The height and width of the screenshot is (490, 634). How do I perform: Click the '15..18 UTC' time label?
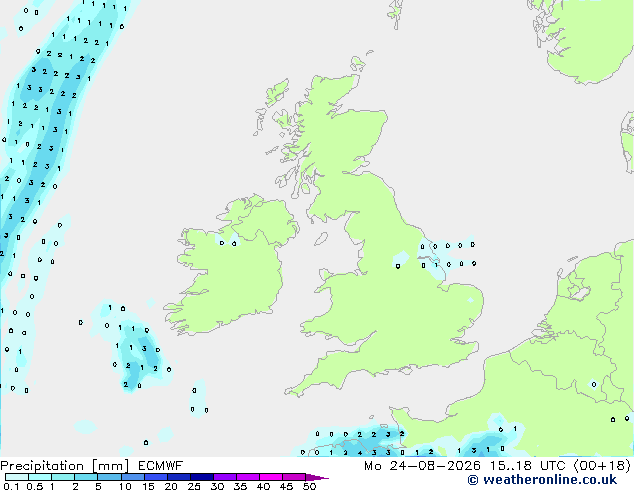pyautogui.click(x=527, y=466)
